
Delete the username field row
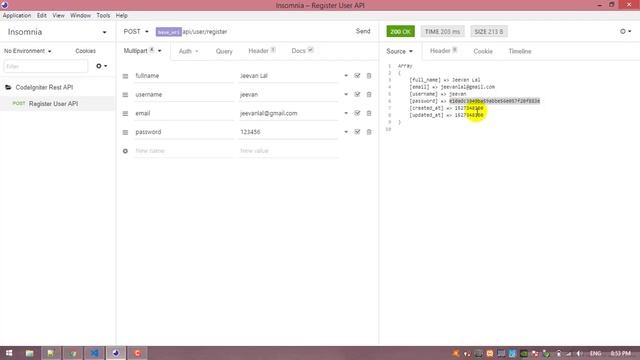pyautogui.click(x=369, y=94)
